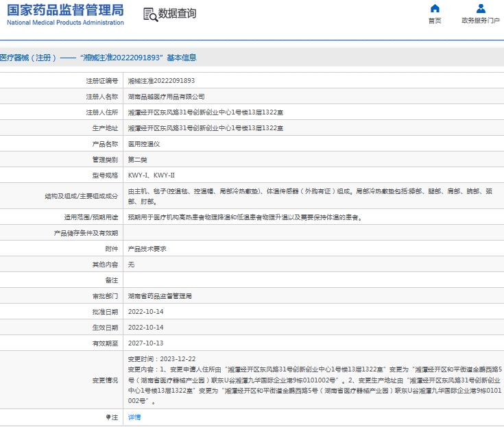Click the change time 2023-12-22 line
This screenshot has width=504, height=427.
(162, 359)
